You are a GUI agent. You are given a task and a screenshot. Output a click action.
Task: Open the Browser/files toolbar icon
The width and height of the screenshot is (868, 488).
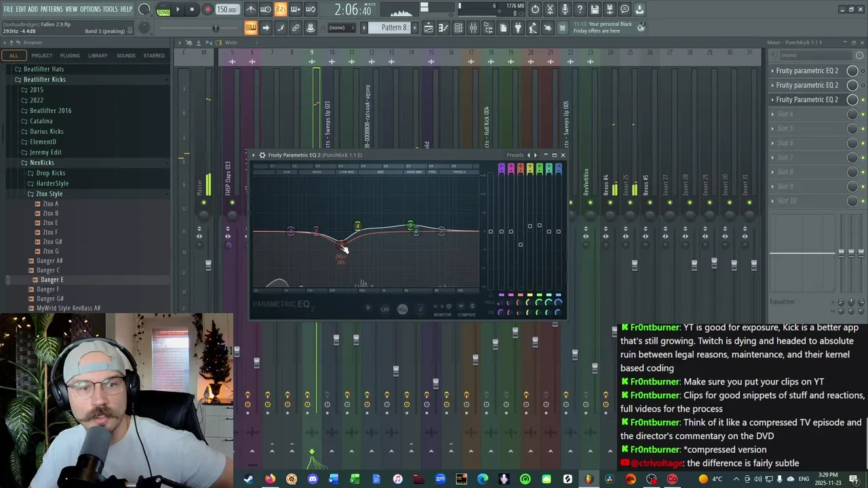488,28
